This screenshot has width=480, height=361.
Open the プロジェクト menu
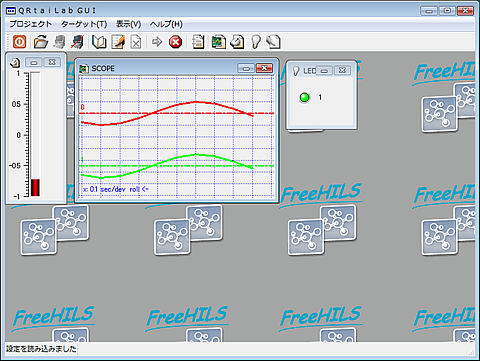30,24
